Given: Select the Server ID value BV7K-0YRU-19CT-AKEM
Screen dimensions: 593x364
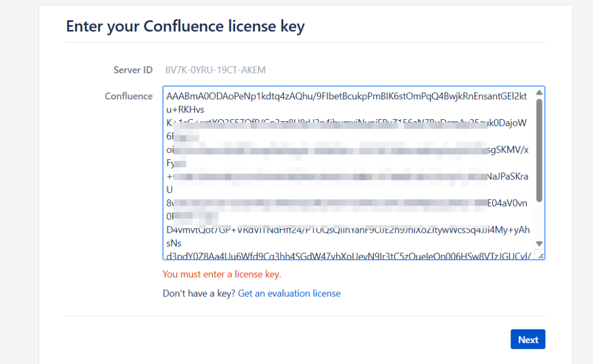Looking at the screenshot, I should pyautogui.click(x=215, y=70).
